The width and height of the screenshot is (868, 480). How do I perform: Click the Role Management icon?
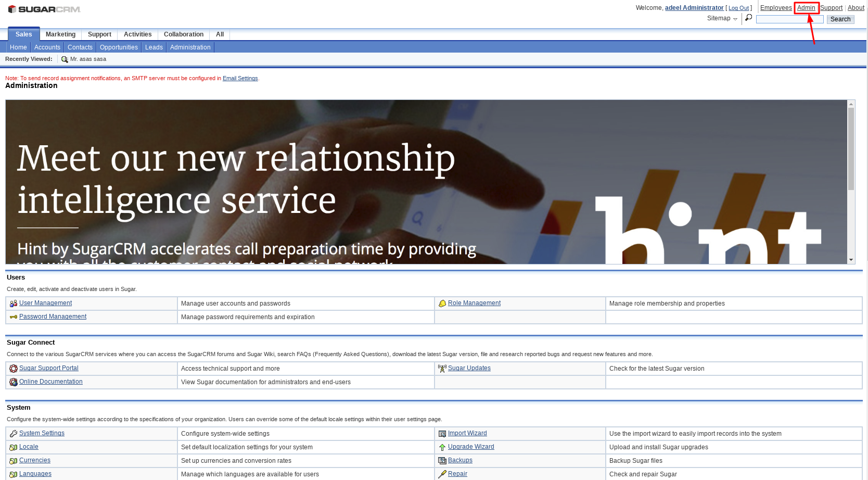[442, 304]
